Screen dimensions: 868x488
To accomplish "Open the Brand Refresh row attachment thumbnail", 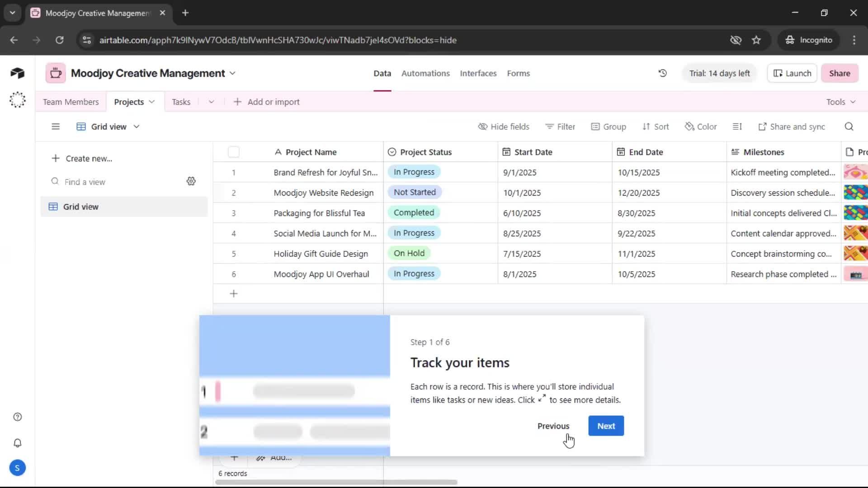I will click(x=855, y=172).
